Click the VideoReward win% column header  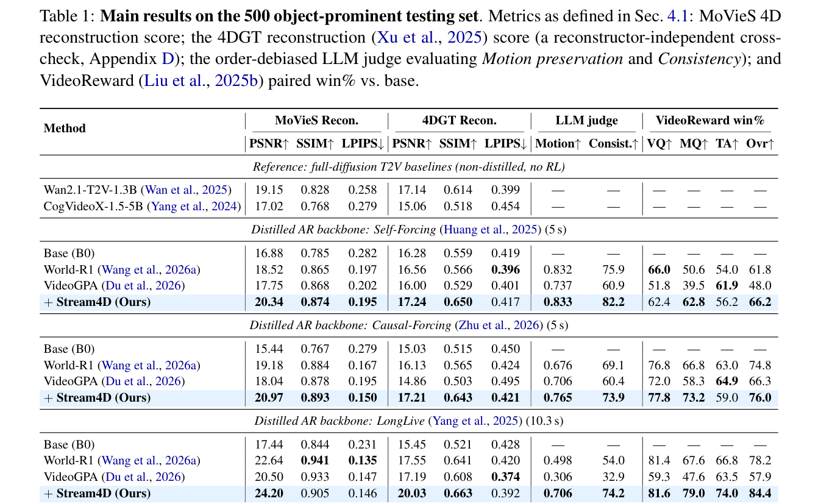click(x=710, y=121)
